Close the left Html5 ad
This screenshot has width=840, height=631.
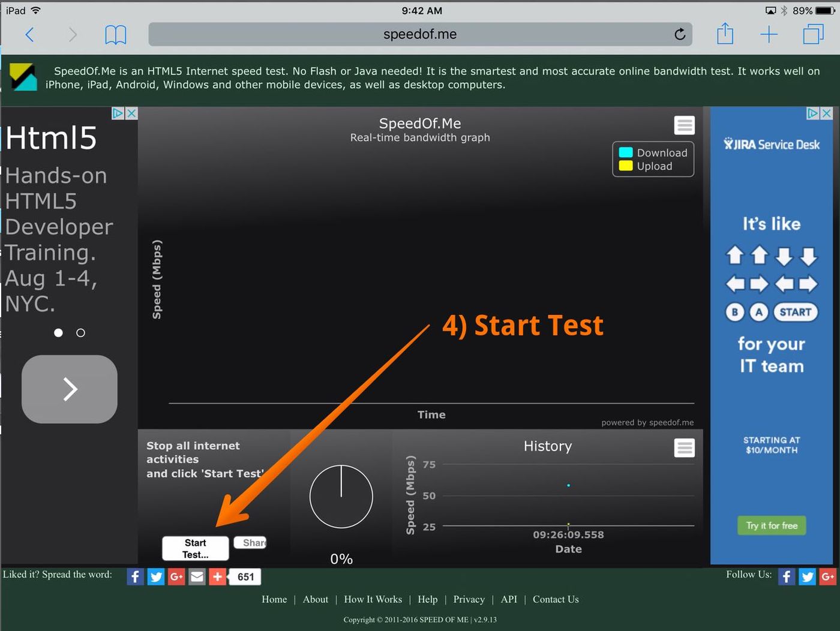coord(132,113)
